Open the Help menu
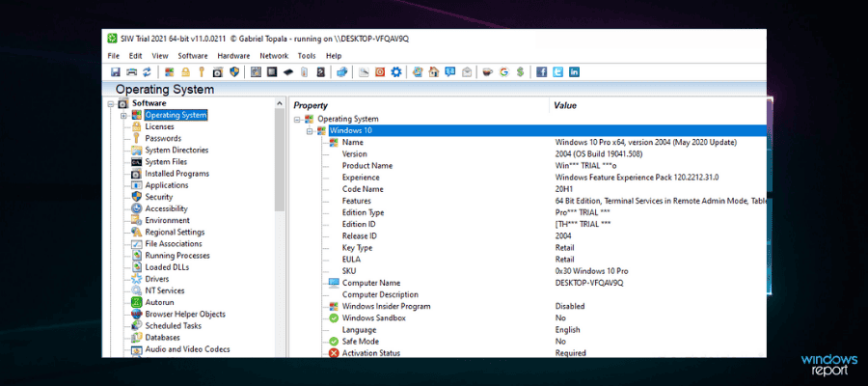 [334, 56]
